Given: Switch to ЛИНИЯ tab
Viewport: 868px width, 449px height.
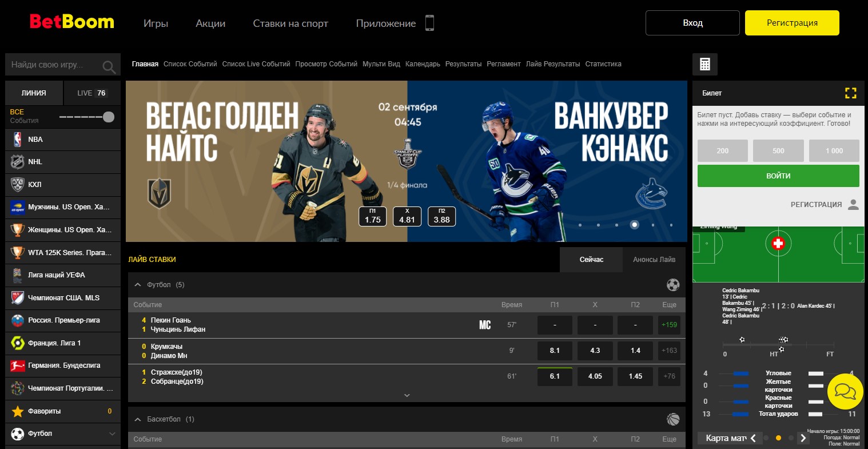Looking at the screenshot, I should (34, 93).
